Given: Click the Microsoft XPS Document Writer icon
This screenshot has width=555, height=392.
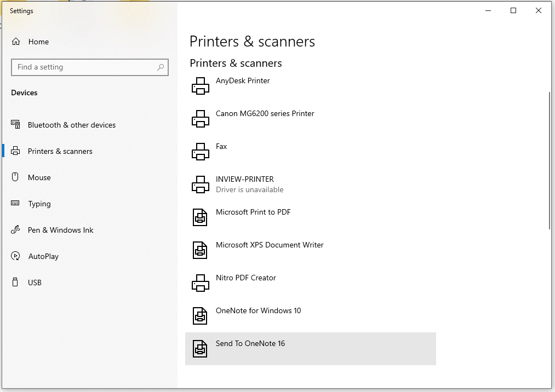Looking at the screenshot, I should coord(200,250).
